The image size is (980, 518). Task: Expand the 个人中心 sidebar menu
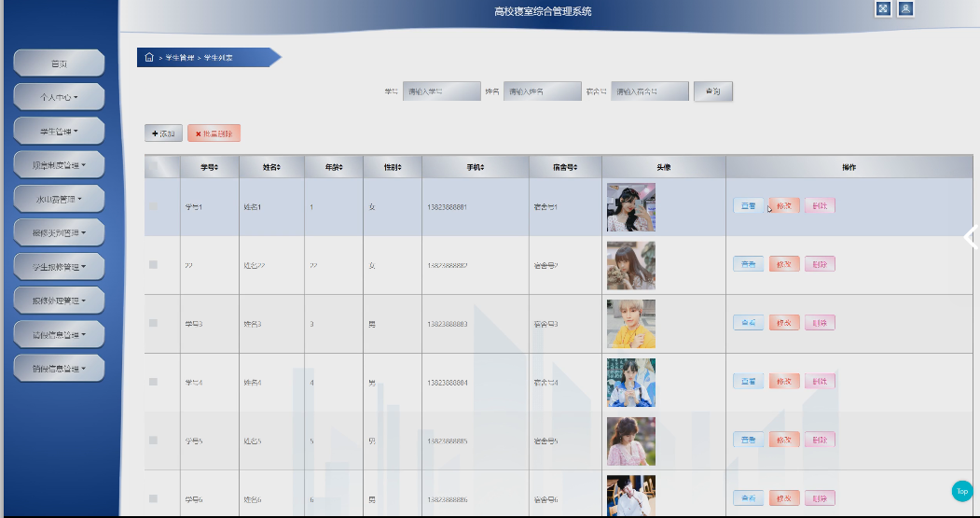coord(59,98)
